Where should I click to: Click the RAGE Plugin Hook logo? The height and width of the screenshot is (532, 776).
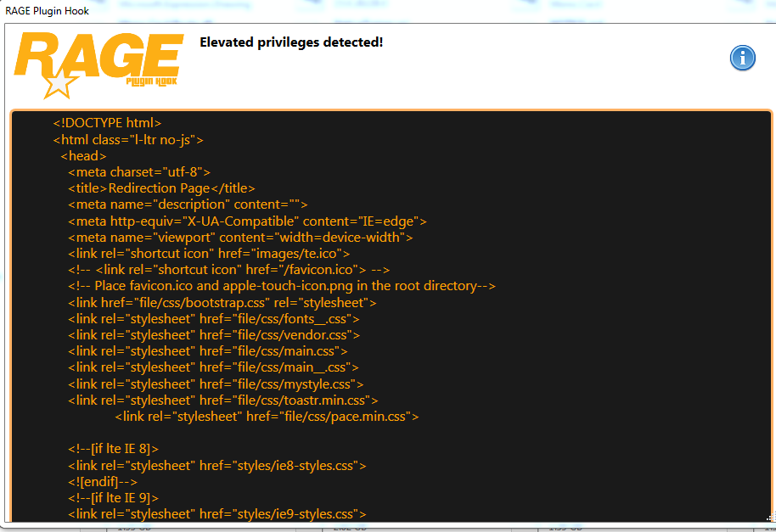coord(99,65)
